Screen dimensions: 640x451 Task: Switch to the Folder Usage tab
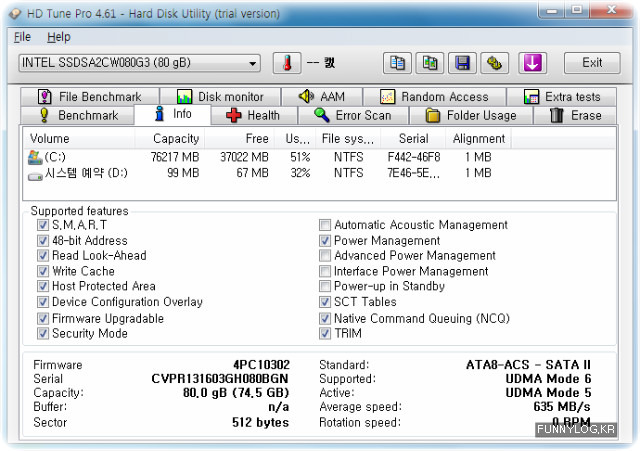(x=471, y=116)
